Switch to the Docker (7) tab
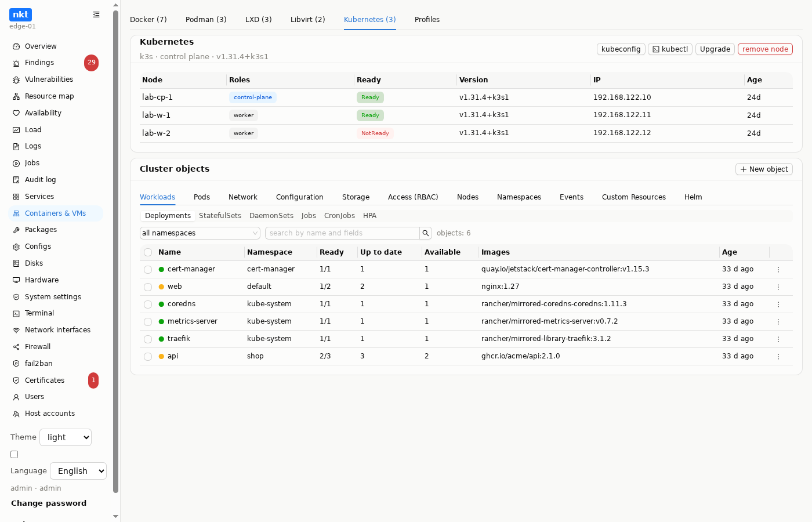Viewport: 812px width, 522px height. pyautogui.click(x=148, y=20)
